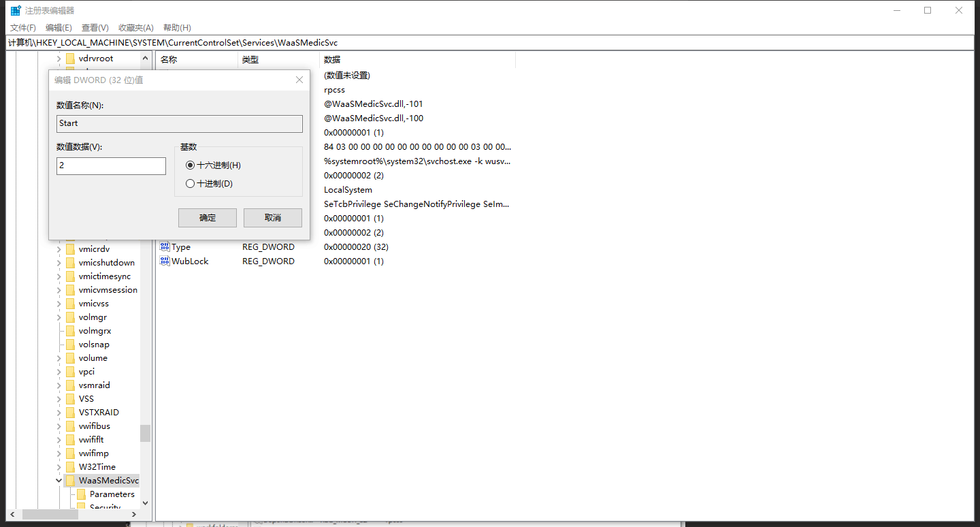The image size is (980, 527).
Task: Select the Parameters subkey label
Action: (112, 494)
